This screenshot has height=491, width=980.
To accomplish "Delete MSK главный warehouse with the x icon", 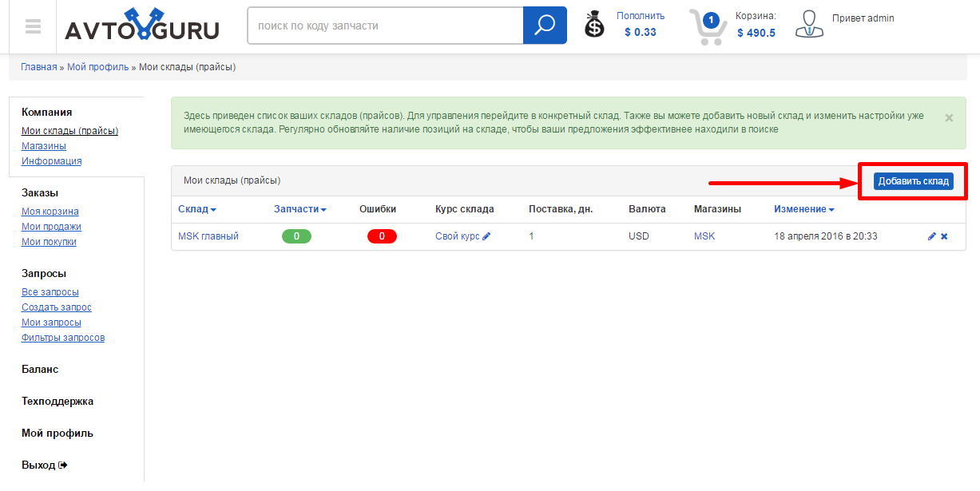I will point(944,236).
